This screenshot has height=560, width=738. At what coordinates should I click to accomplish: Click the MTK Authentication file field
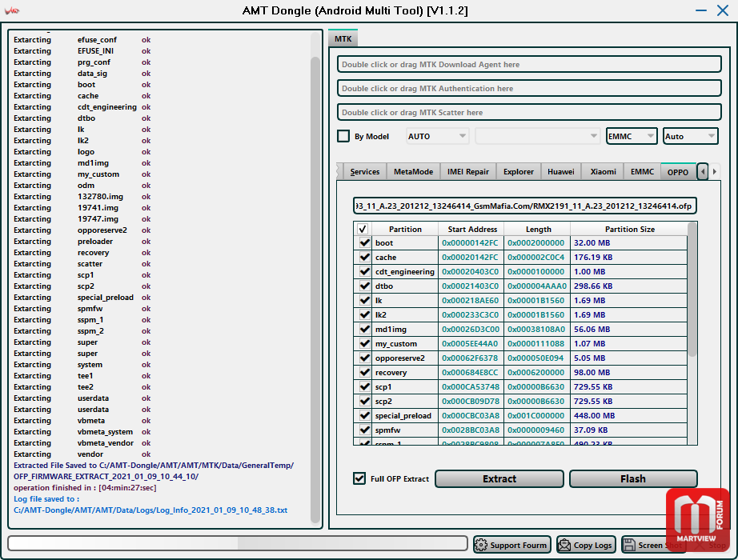coord(529,89)
